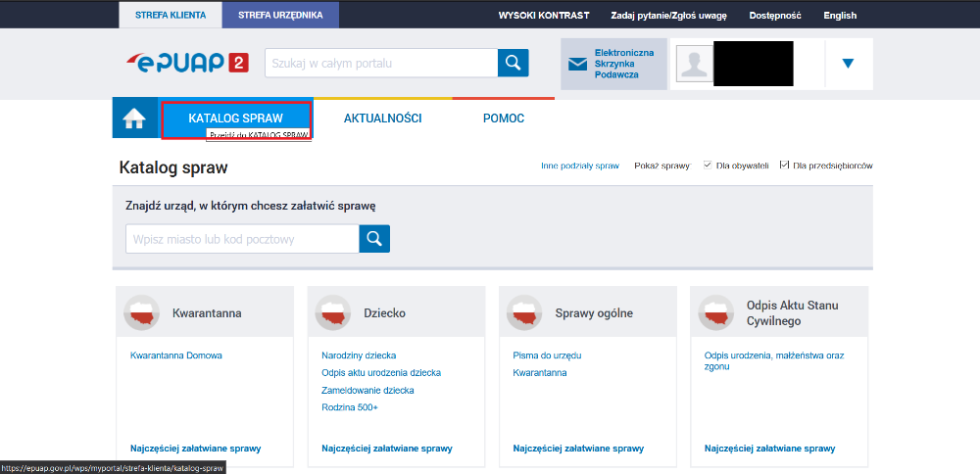
Task: Open the Aktualności menu item
Action: click(382, 118)
